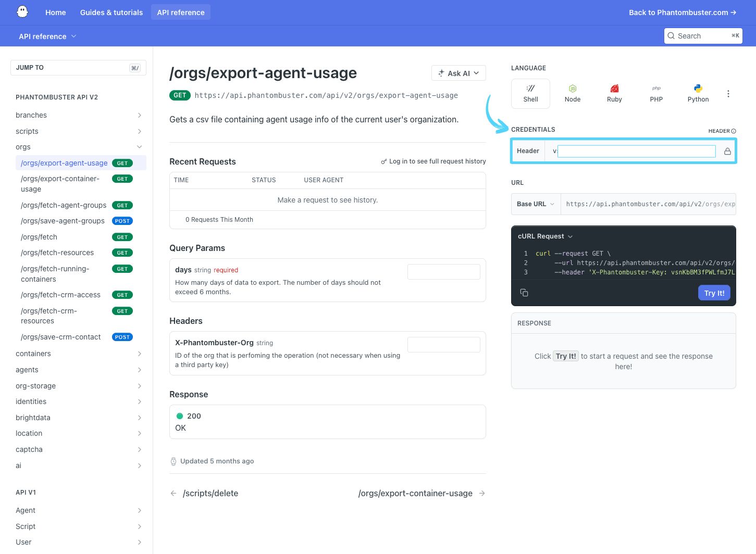Open /orgs/fetch-resources endpoint

(x=81, y=253)
